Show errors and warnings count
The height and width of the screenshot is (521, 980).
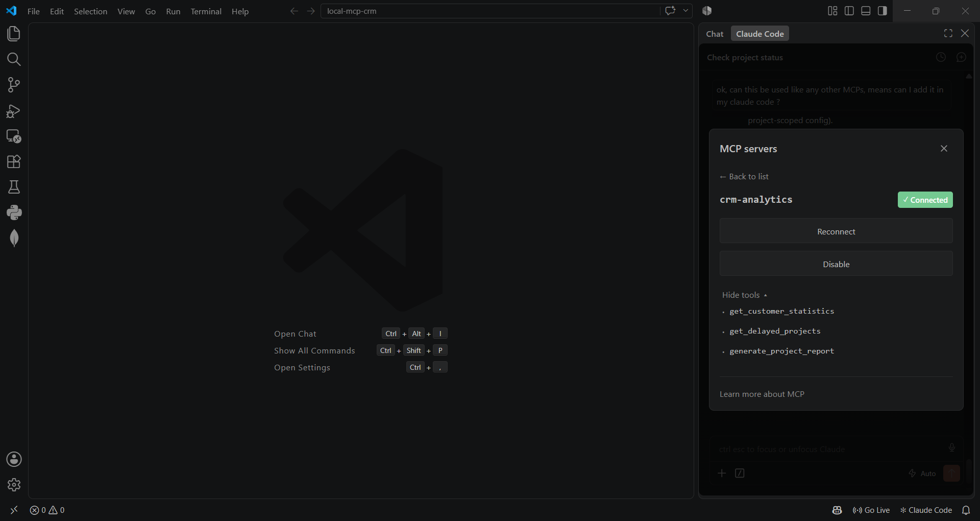coord(47,510)
